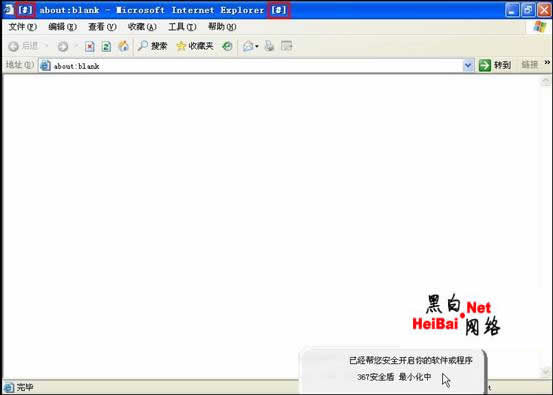The image size is (553, 395).
Task: Stop page loading with the red X icon
Action: [x=90, y=46]
